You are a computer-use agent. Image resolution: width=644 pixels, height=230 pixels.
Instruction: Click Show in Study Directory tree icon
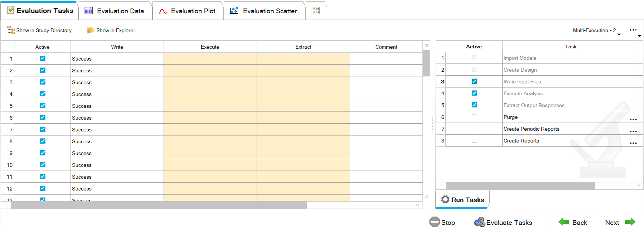point(11,30)
